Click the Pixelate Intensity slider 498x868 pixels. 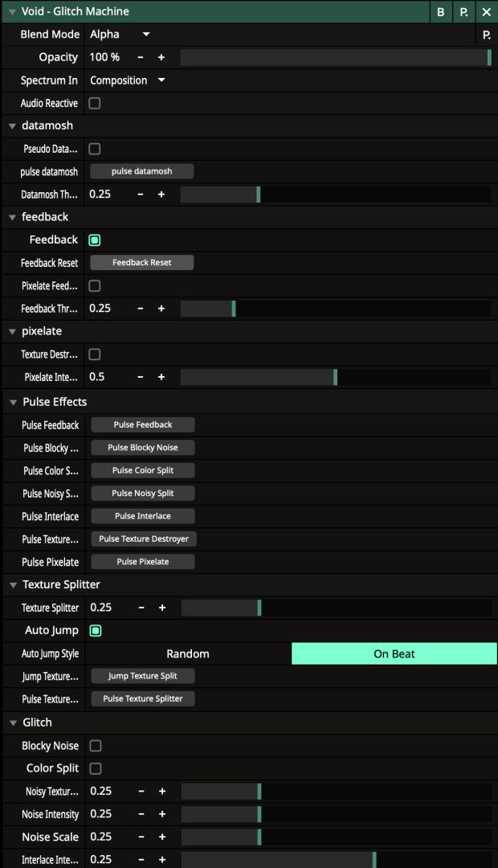[336, 377]
